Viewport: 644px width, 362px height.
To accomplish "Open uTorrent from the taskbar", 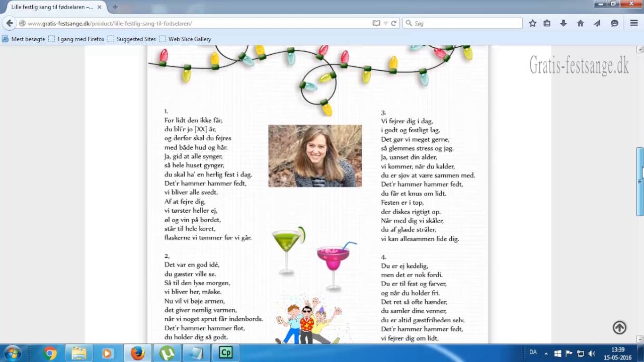I will (x=167, y=353).
